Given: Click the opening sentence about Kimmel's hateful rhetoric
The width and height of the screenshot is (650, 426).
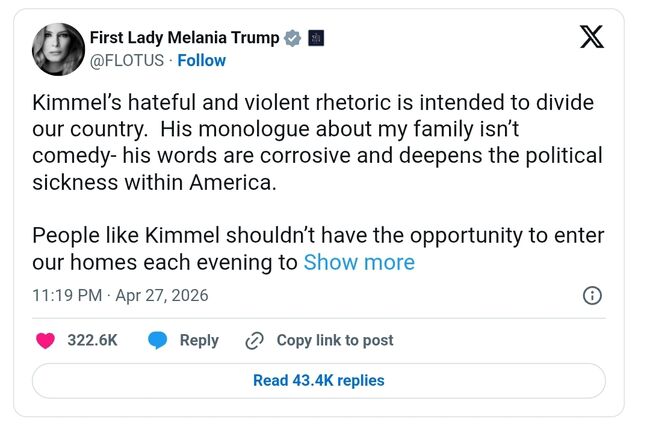Looking at the screenshot, I should (312, 103).
